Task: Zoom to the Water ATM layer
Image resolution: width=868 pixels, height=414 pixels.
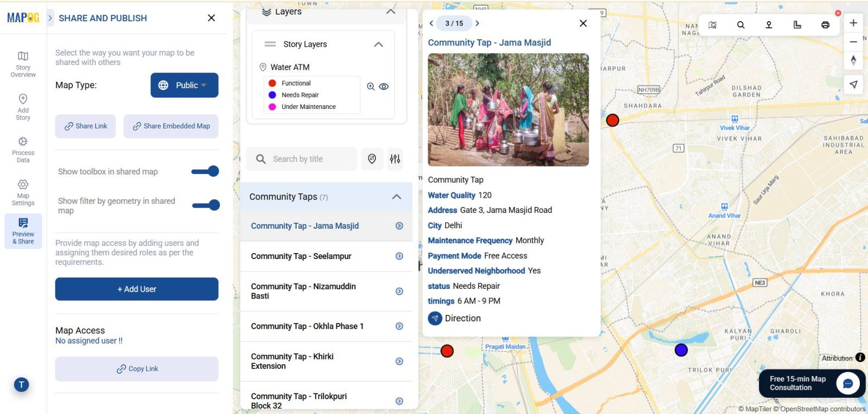Action: point(371,87)
